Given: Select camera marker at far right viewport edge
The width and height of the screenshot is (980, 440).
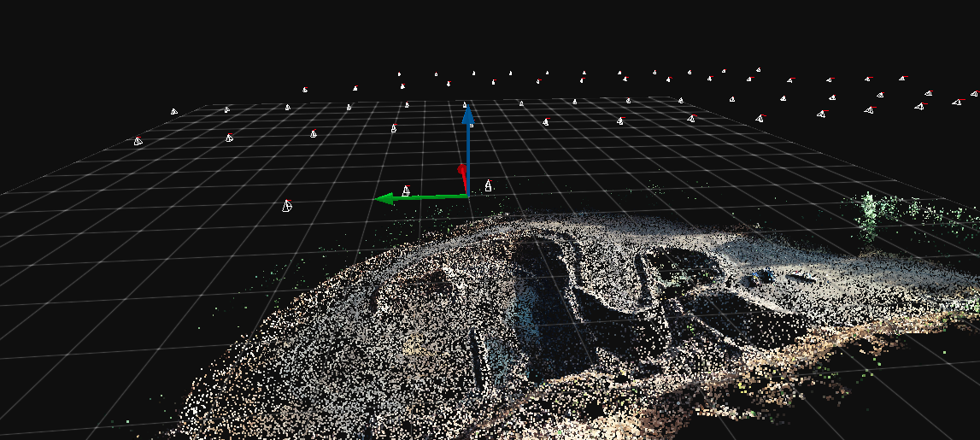Looking at the screenshot, I should tap(973, 94).
